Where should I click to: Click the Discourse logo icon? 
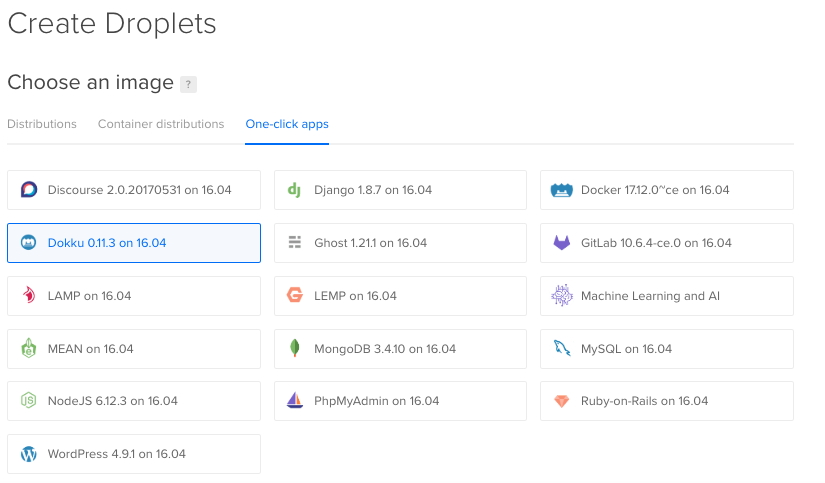tap(29, 190)
